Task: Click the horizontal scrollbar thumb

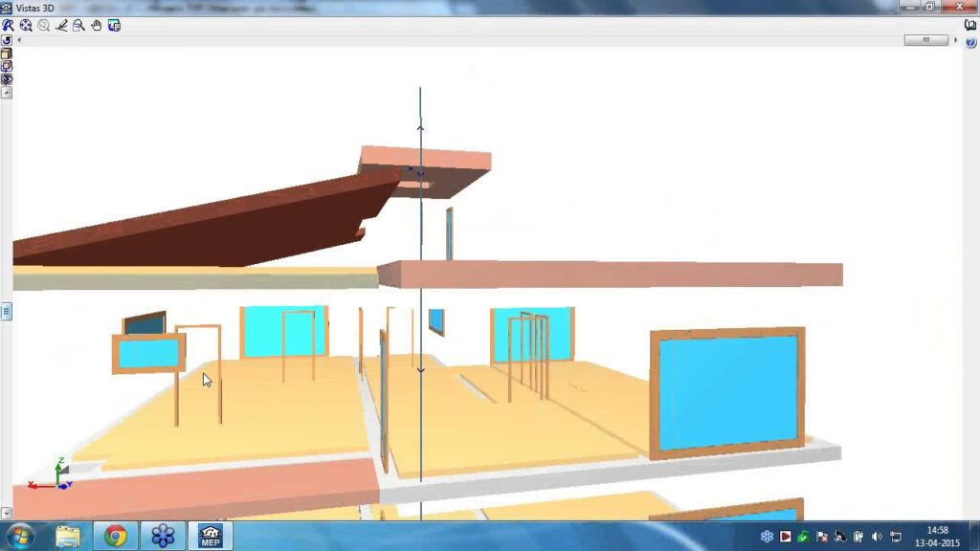Action: coord(925,40)
